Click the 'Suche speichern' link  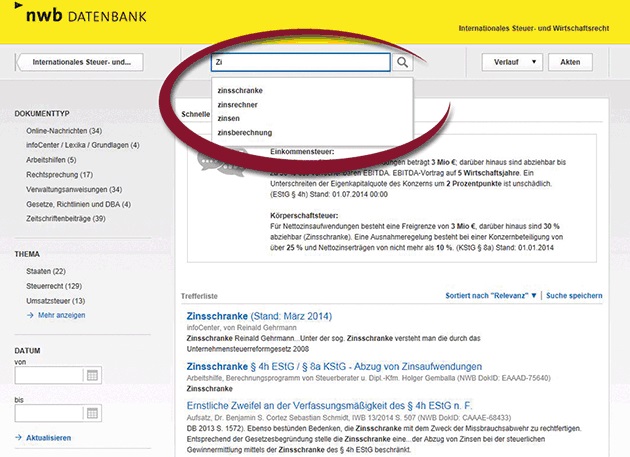(x=574, y=296)
